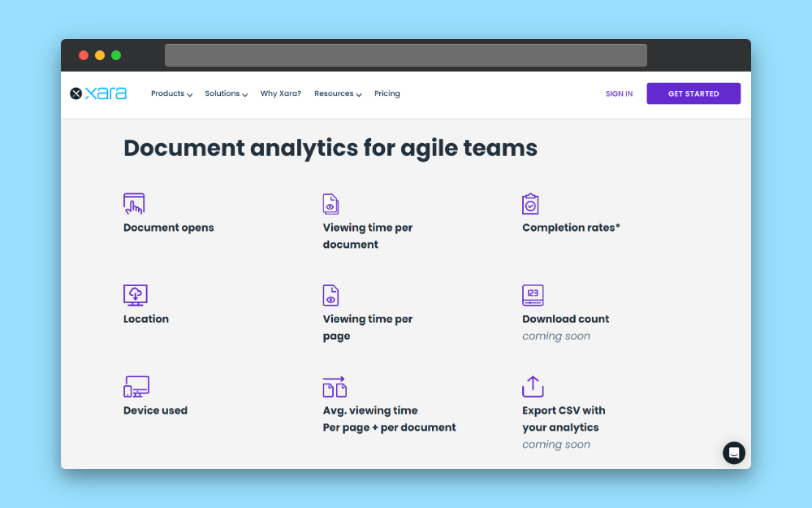Expand the Products menu chevron

(189, 95)
